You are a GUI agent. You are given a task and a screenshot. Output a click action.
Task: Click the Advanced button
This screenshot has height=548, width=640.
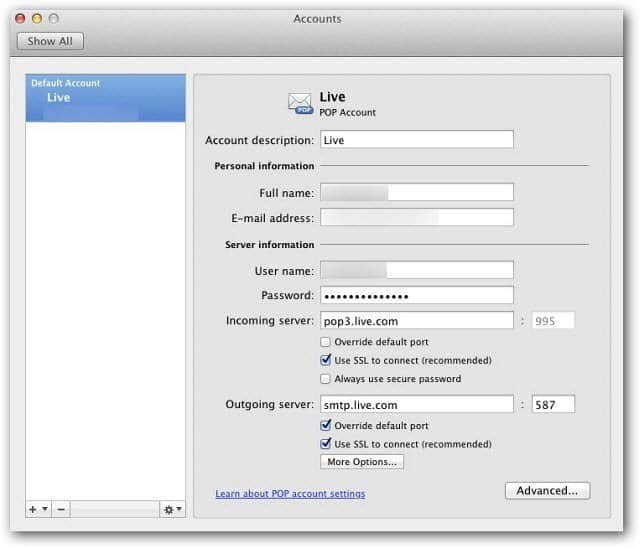pyautogui.click(x=547, y=490)
